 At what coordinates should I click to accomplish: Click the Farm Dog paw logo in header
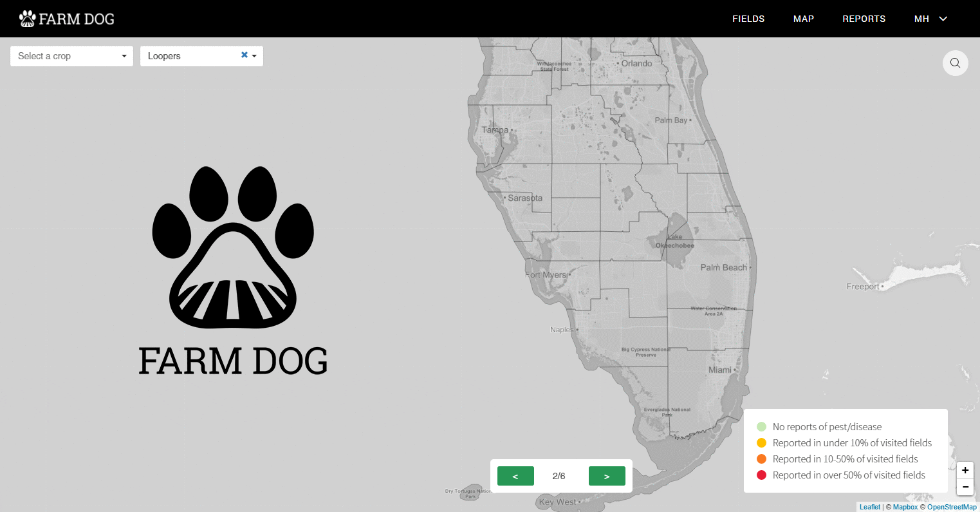(x=27, y=19)
